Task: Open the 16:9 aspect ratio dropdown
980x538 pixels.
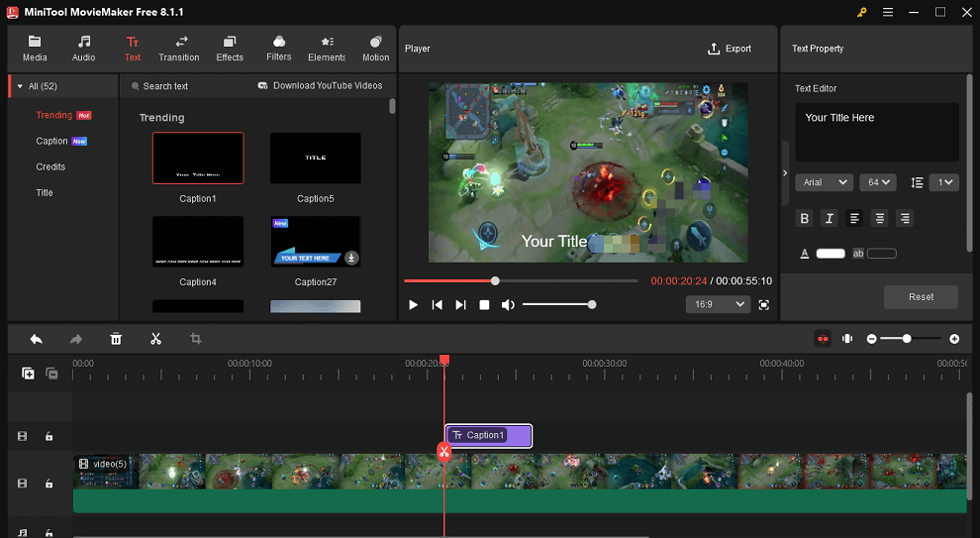Action: 718,305
